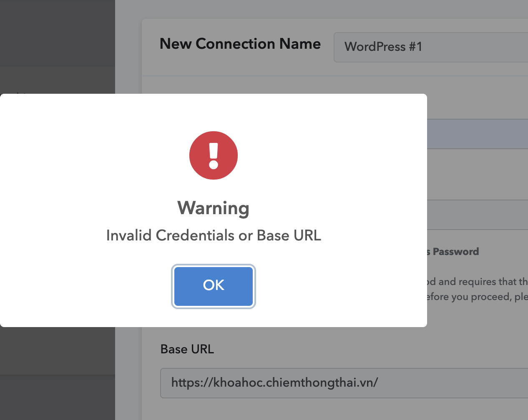The width and height of the screenshot is (528, 420).
Task: Click the description line mentioning 'and requires that'
Action: coord(478,282)
